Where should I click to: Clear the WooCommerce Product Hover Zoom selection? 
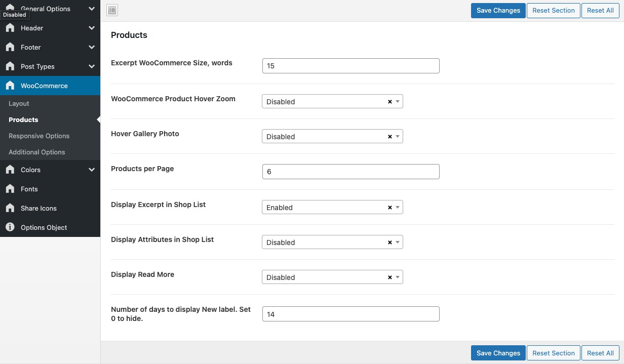390,102
